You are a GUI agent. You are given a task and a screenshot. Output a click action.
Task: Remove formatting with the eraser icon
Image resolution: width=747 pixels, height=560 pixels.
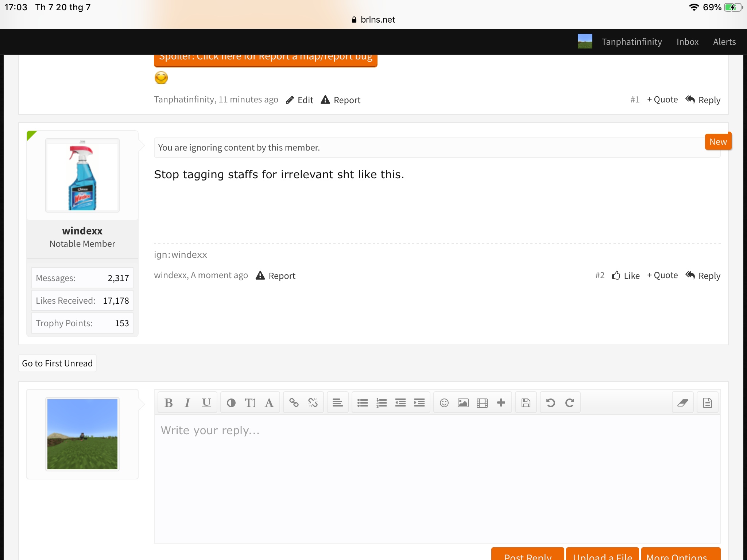click(682, 402)
